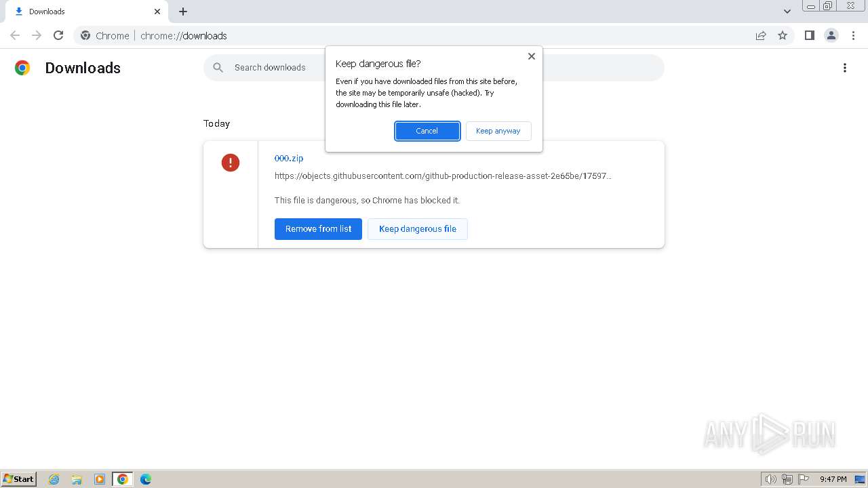Click the Downloads page heading
The image size is (868, 488).
pos(83,68)
